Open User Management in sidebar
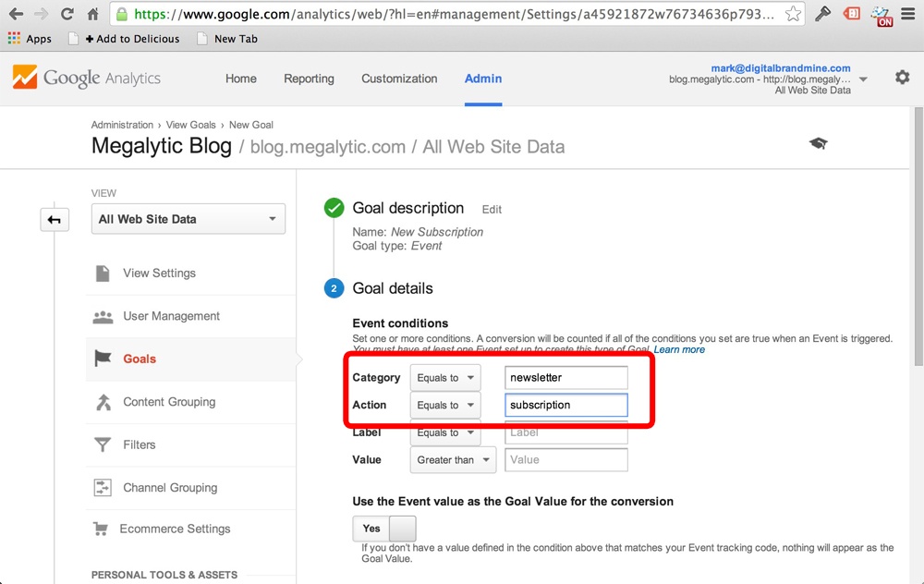 pos(172,316)
